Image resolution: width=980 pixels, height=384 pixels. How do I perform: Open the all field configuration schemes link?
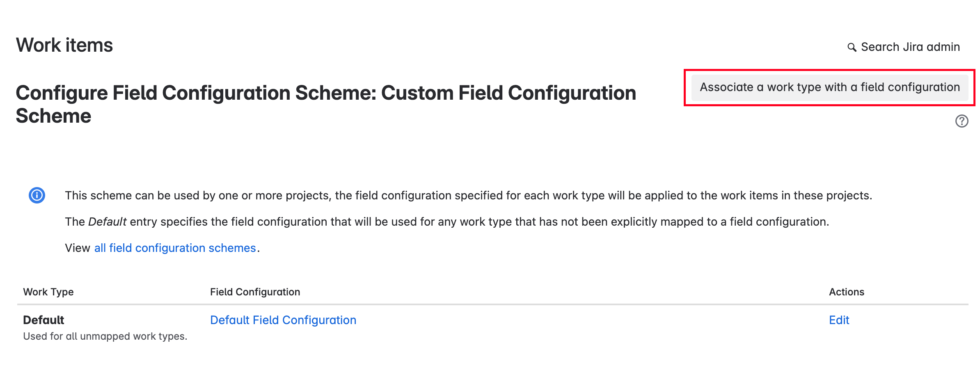(x=175, y=248)
